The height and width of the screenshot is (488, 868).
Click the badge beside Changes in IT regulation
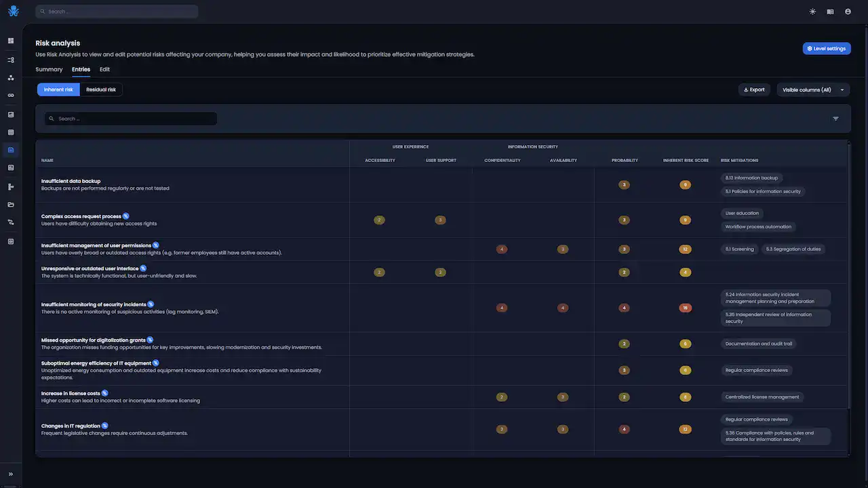tap(104, 426)
